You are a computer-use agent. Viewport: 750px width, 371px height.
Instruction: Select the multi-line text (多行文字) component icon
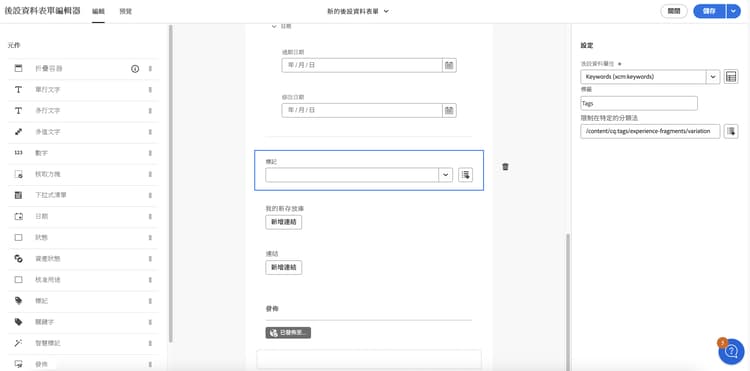(x=19, y=110)
